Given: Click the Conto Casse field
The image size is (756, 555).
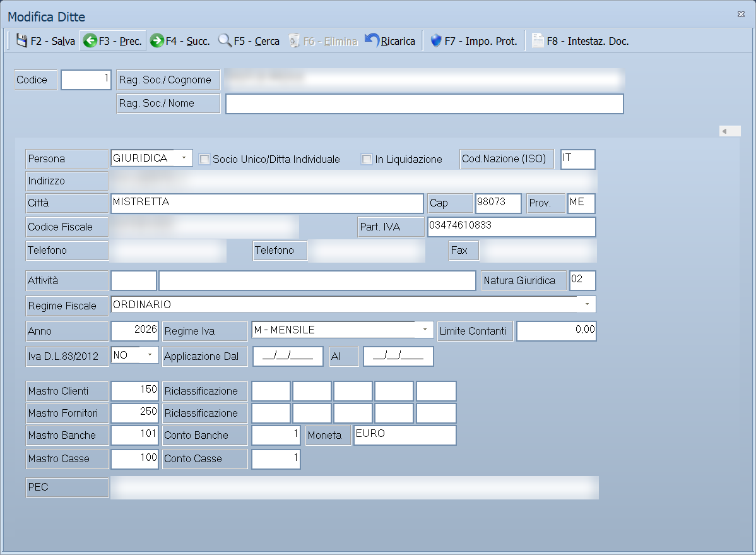Looking at the screenshot, I should [276, 459].
